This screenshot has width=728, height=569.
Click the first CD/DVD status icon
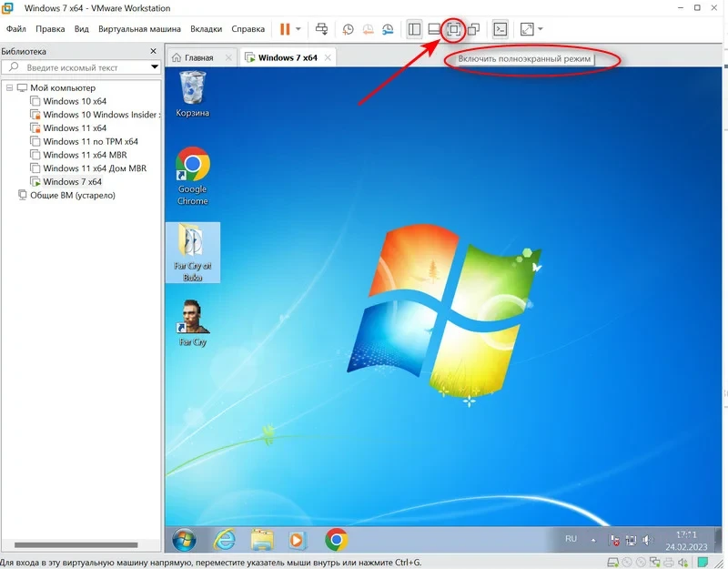click(627, 563)
